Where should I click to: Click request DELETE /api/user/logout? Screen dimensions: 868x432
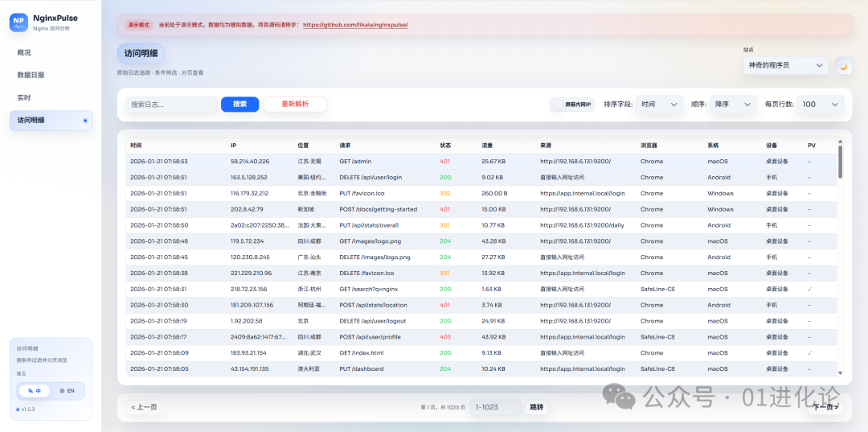(373, 321)
